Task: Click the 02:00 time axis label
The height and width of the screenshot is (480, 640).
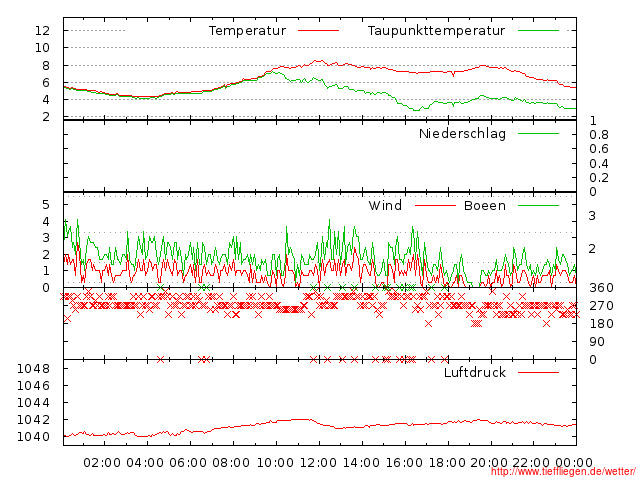Action: (x=102, y=463)
